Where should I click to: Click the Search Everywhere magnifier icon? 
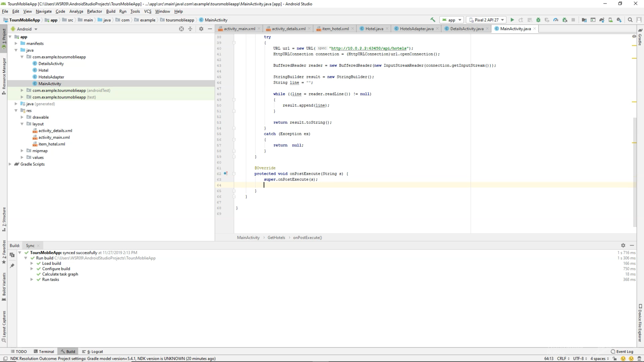(630, 20)
